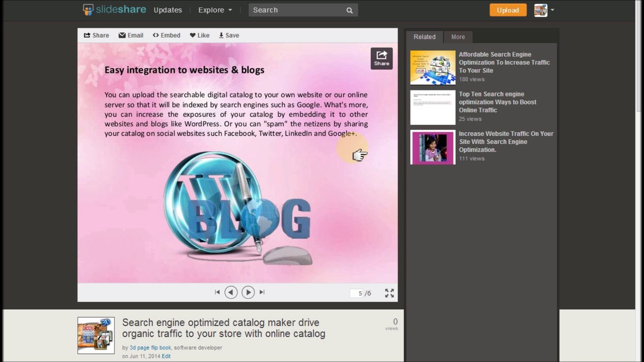Click the 0 views counter

pos(392,324)
